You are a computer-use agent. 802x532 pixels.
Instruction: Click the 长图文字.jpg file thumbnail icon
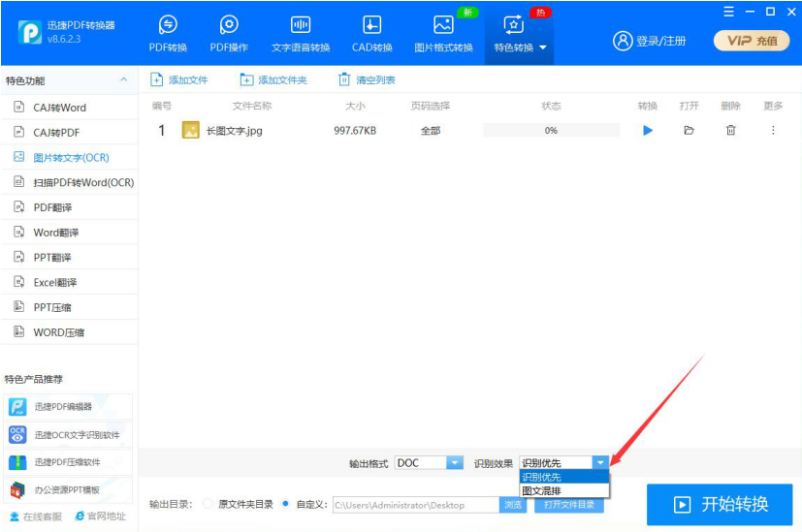(x=191, y=130)
